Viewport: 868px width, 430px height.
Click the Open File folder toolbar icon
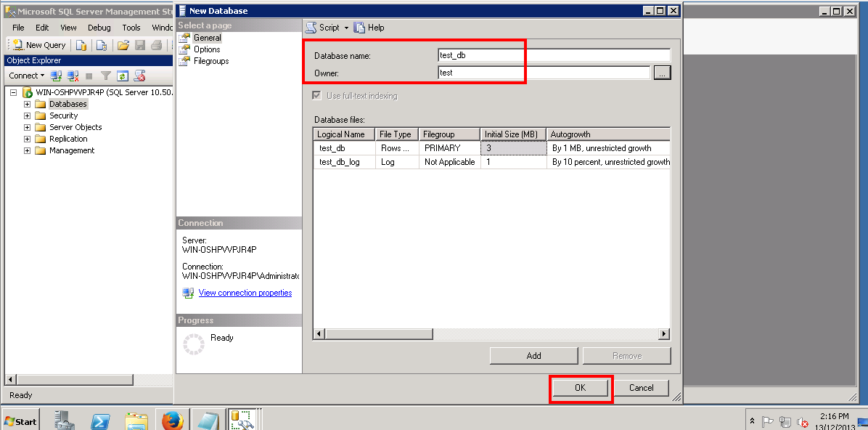(123, 45)
